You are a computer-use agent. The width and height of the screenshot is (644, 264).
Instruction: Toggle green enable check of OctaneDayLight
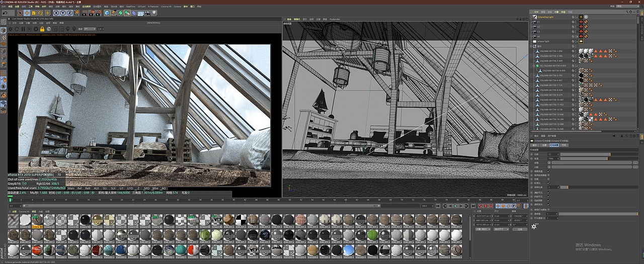point(577,17)
